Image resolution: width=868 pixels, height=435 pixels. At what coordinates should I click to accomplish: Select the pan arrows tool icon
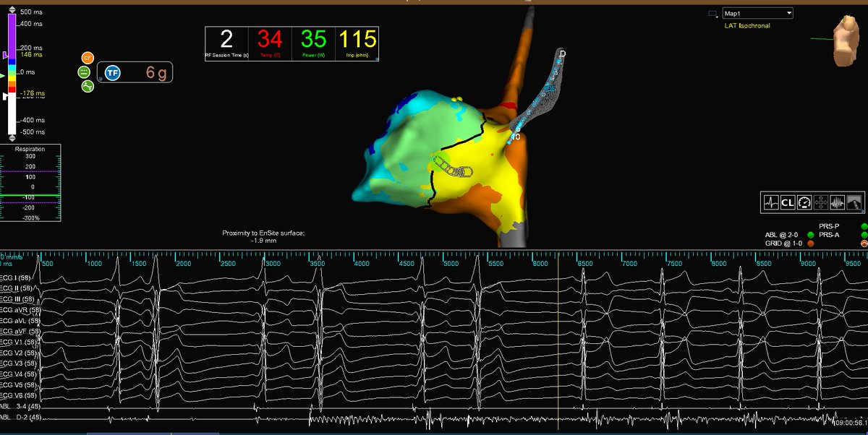click(x=820, y=202)
